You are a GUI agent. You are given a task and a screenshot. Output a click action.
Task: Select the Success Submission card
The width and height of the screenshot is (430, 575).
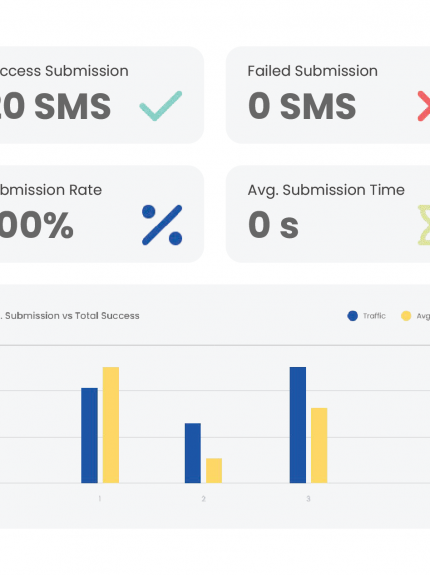click(102, 95)
